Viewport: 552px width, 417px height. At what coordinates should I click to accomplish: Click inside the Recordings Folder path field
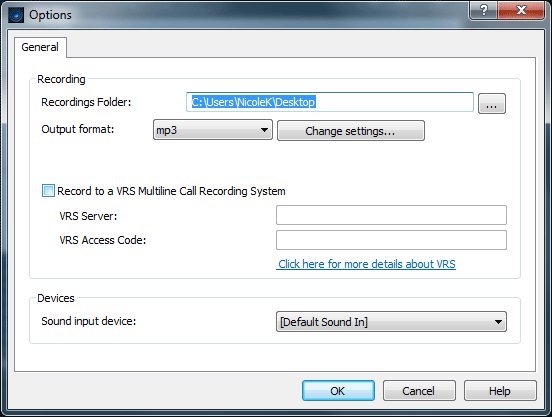(330, 102)
